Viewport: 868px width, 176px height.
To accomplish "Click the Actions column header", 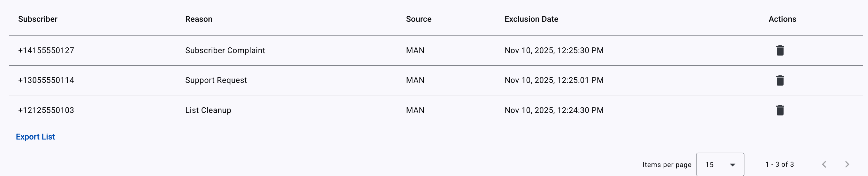I will click(x=782, y=19).
